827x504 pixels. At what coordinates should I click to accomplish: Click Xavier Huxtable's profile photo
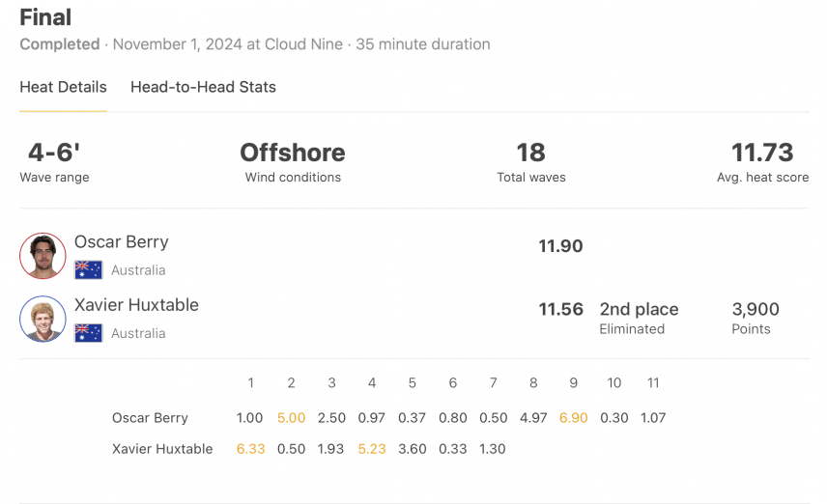pos(43,319)
